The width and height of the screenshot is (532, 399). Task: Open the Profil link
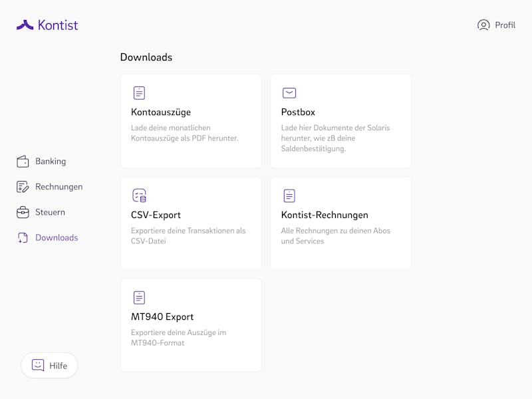[x=496, y=25]
